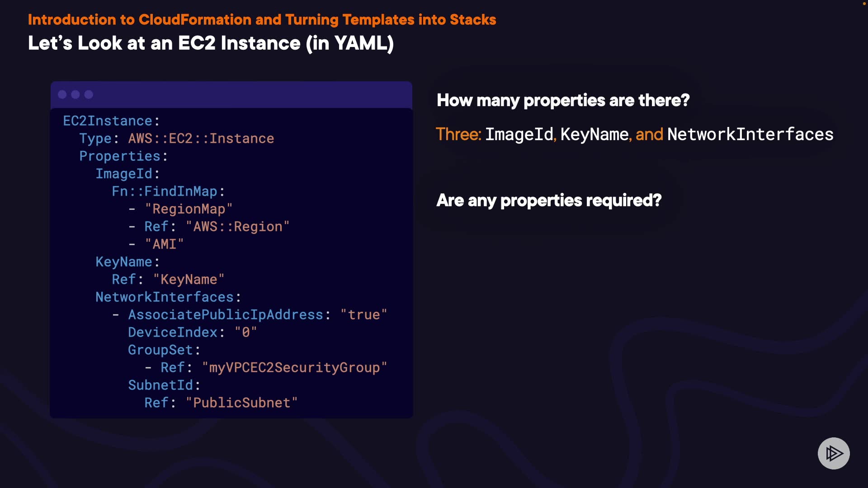
Task: Select the ImageId key in the code block
Action: pos(124,174)
